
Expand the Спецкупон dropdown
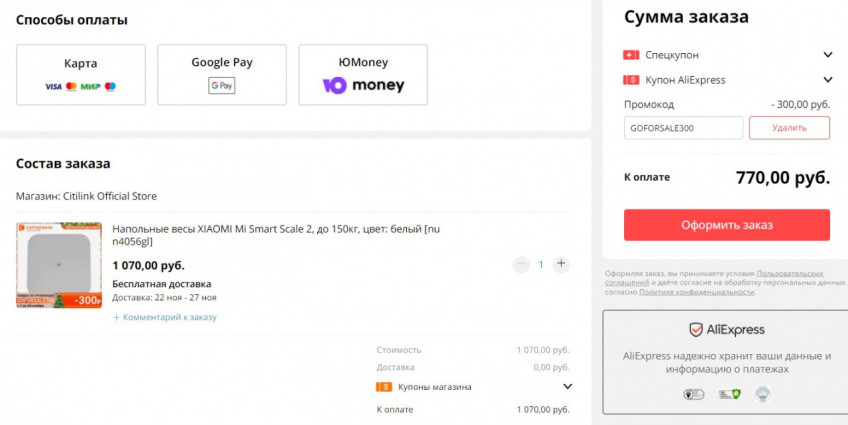point(827,55)
